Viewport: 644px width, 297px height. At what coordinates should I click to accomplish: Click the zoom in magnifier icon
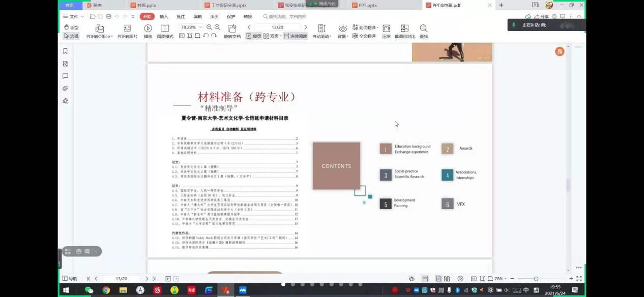click(217, 27)
